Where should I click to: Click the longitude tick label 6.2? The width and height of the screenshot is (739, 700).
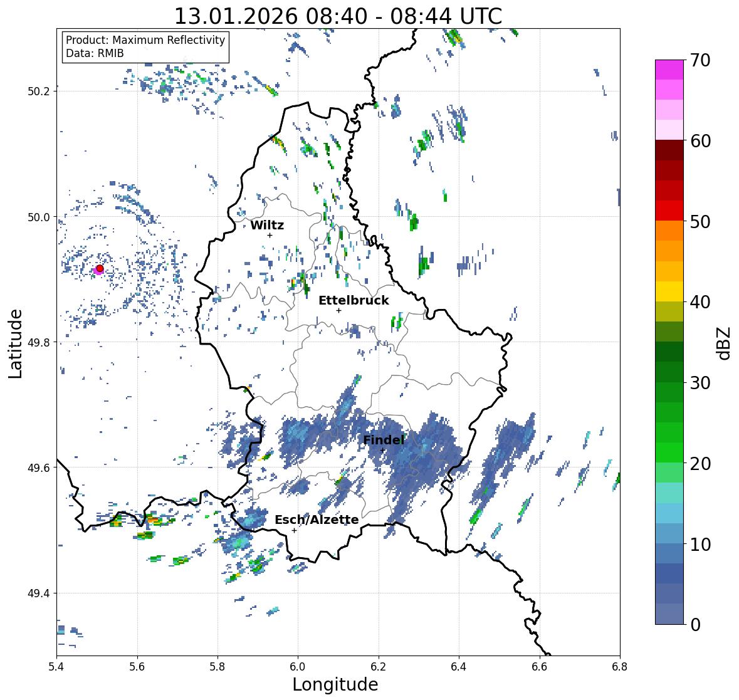coord(379,666)
